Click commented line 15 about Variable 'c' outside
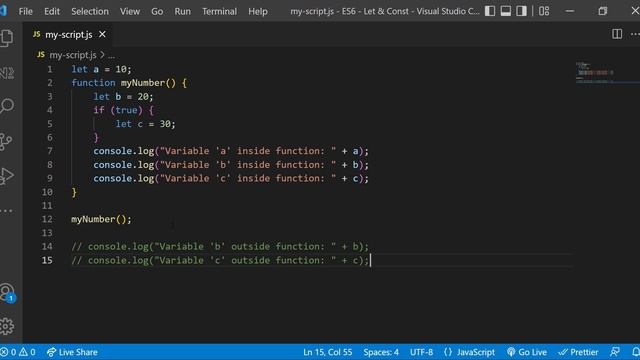 tap(220, 260)
